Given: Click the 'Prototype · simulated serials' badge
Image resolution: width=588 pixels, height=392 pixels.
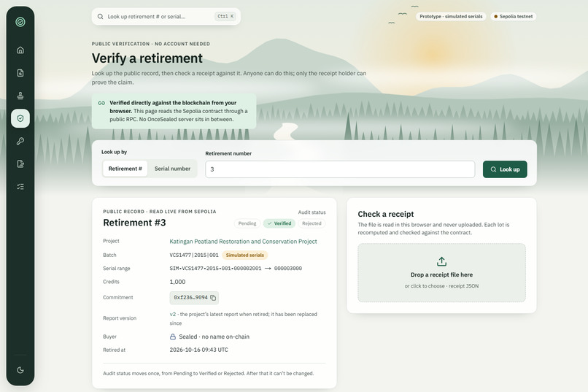Looking at the screenshot, I should click(x=451, y=17).
